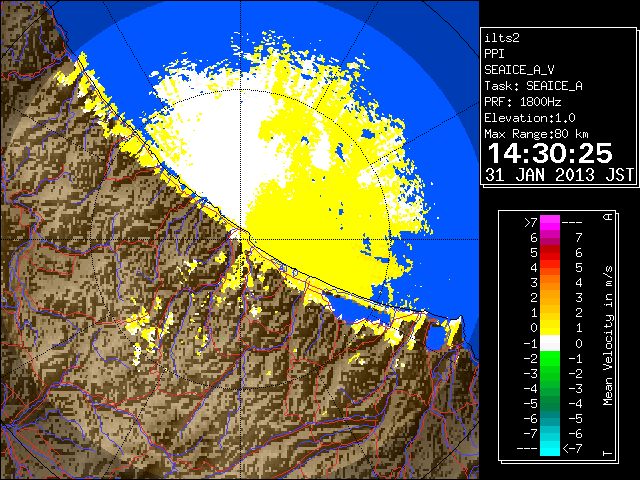Image resolution: width=640 pixels, height=480 pixels.
Task: Click the radar center point on coast
Action: coord(240,239)
